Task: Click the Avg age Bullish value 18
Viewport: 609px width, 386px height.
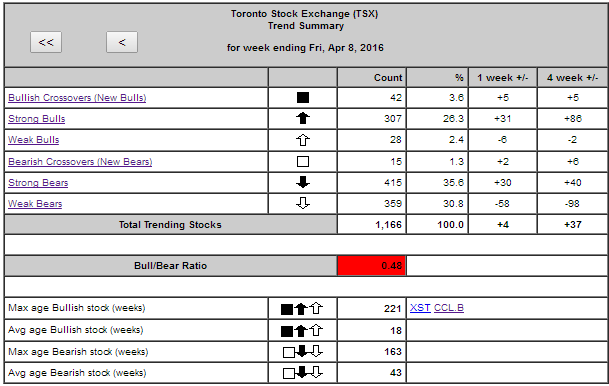Action: coord(396,330)
